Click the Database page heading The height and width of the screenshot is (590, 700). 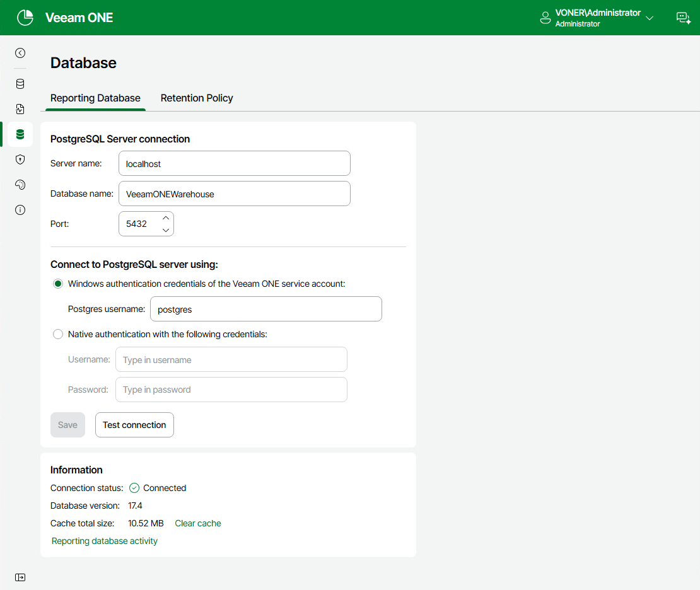(x=83, y=63)
